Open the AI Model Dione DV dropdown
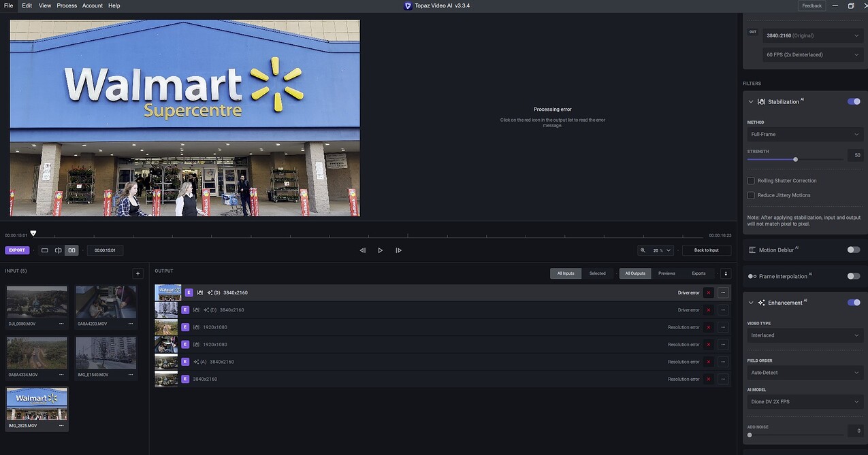This screenshot has height=455, width=868. point(805,402)
